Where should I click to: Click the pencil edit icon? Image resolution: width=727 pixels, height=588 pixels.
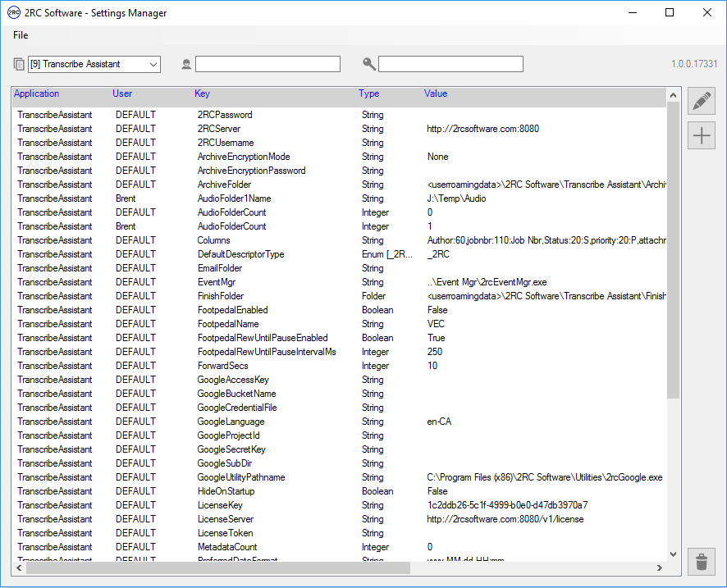click(x=702, y=101)
